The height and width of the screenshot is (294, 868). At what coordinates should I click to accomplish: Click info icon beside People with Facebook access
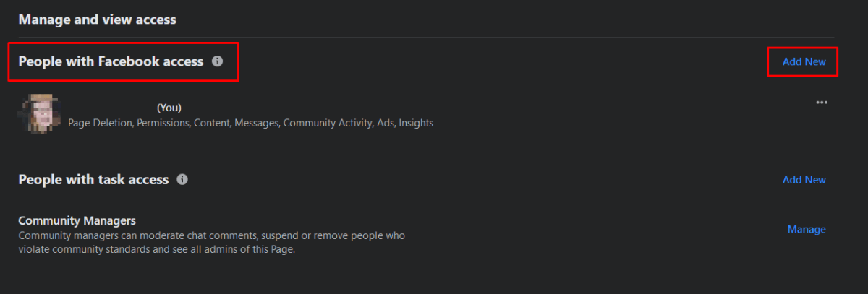pyautogui.click(x=217, y=61)
